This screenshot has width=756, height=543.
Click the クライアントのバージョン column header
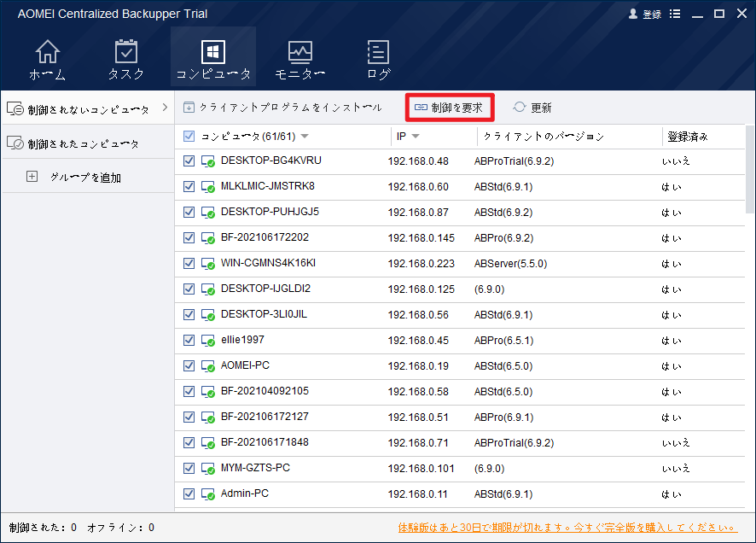[x=544, y=137]
